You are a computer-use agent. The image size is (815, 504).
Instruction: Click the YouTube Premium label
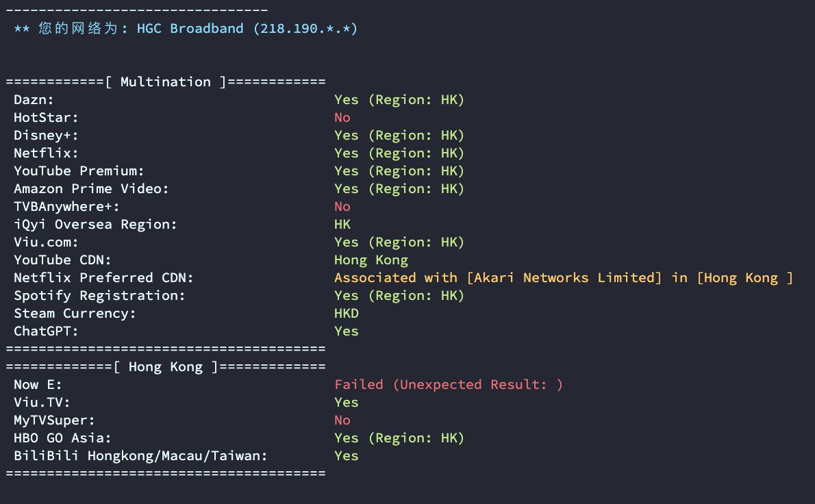coord(79,171)
